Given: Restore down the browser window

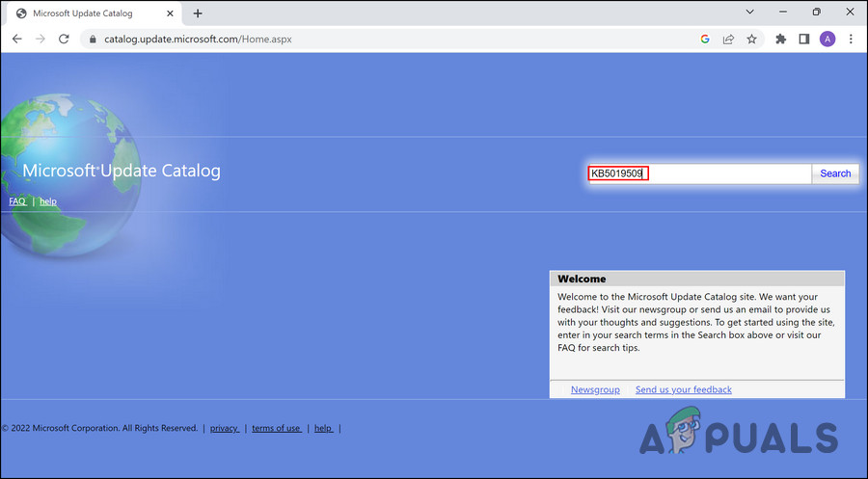Looking at the screenshot, I should pyautogui.click(x=817, y=12).
